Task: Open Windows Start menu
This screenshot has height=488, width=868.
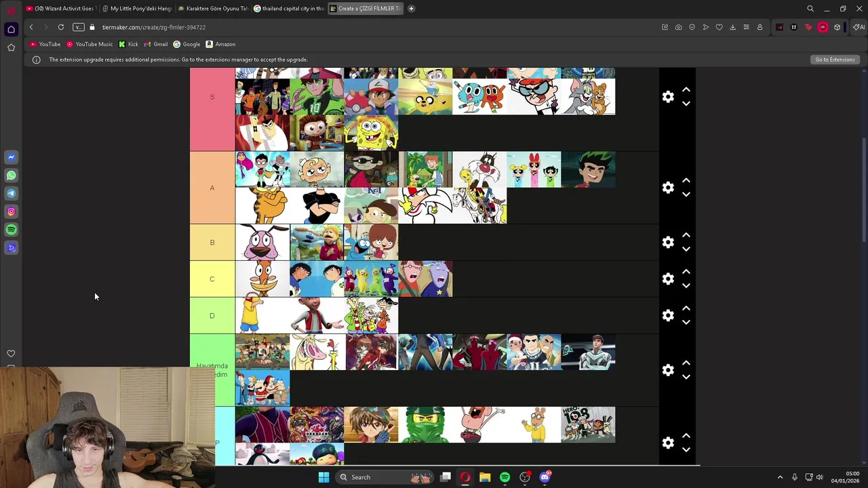Action: click(323, 477)
